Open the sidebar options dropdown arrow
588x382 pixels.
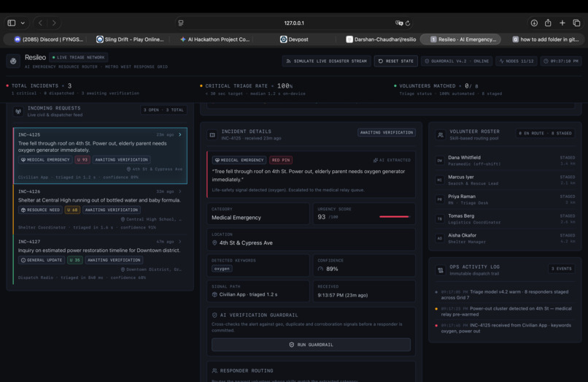pyautogui.click(x=23, y=23)
